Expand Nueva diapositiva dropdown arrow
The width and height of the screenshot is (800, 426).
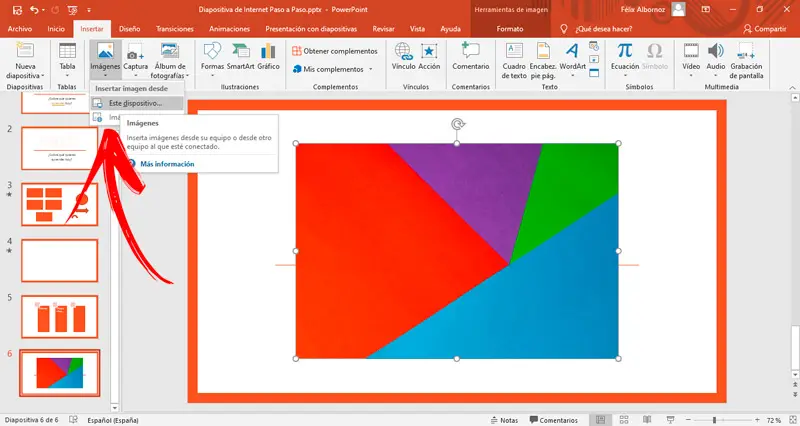click(43, 76)
